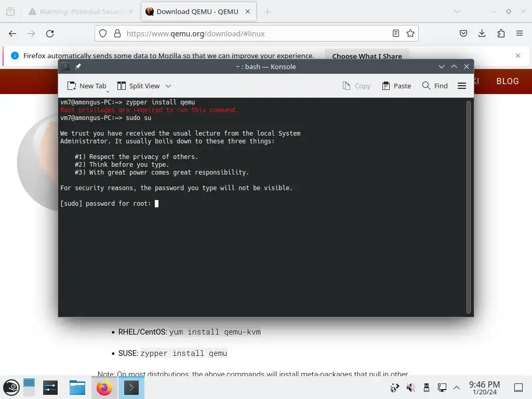
Task: Open muted audio volume tray icon
Action: (x=410, y=388)
